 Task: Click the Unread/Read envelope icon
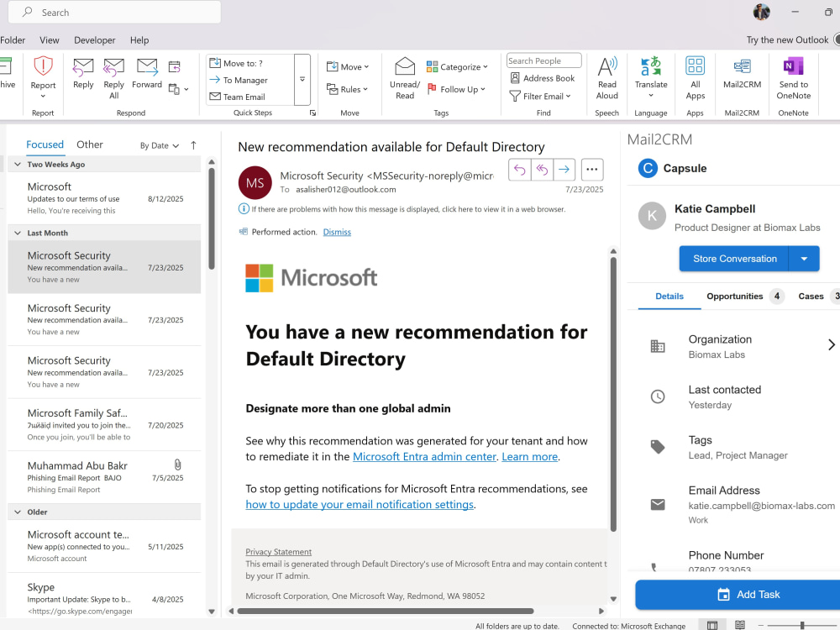(405, 66)
